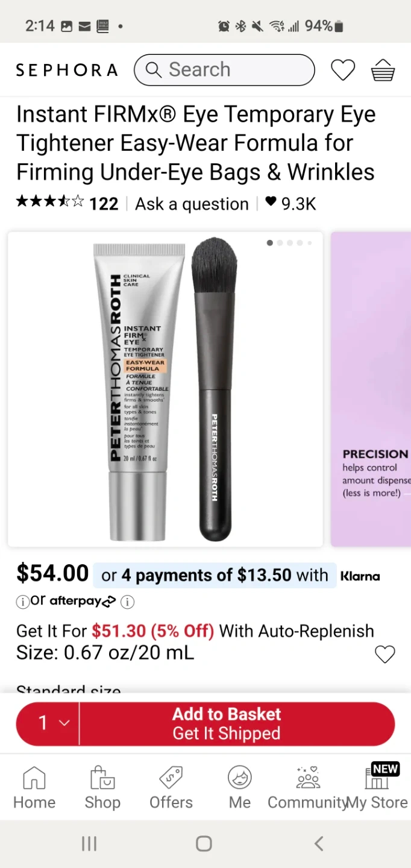Tap the Afterpay info icon
The width and height of the screenshot is (411, 868).
click(127, 601)
